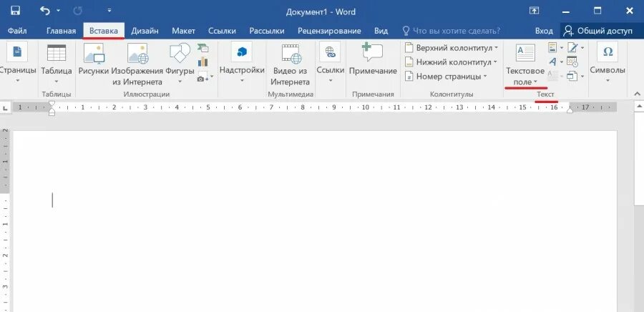Switch to the Вид tab
This screenshot has width=644, height=312.
381,31
